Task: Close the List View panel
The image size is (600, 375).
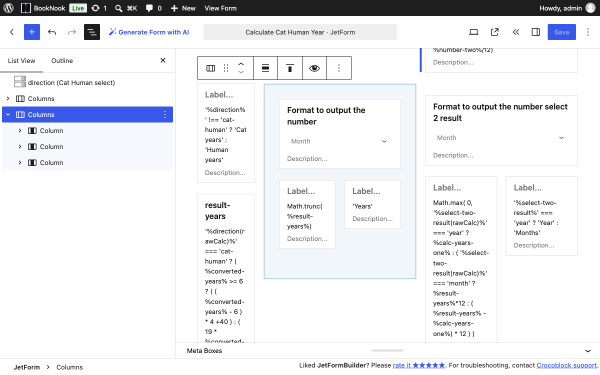Action: click(x=163, y=60)
